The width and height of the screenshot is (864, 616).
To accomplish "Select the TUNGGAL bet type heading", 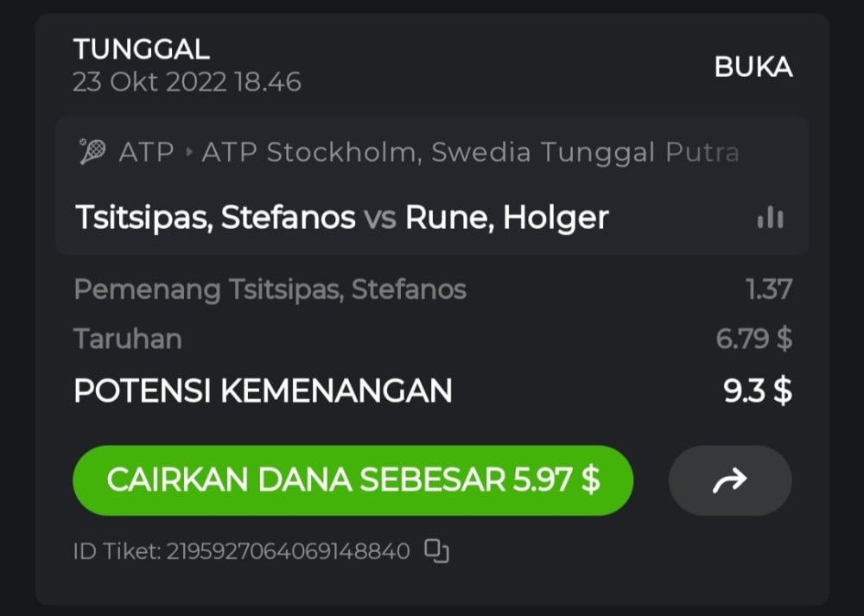I will pos(142,49).
